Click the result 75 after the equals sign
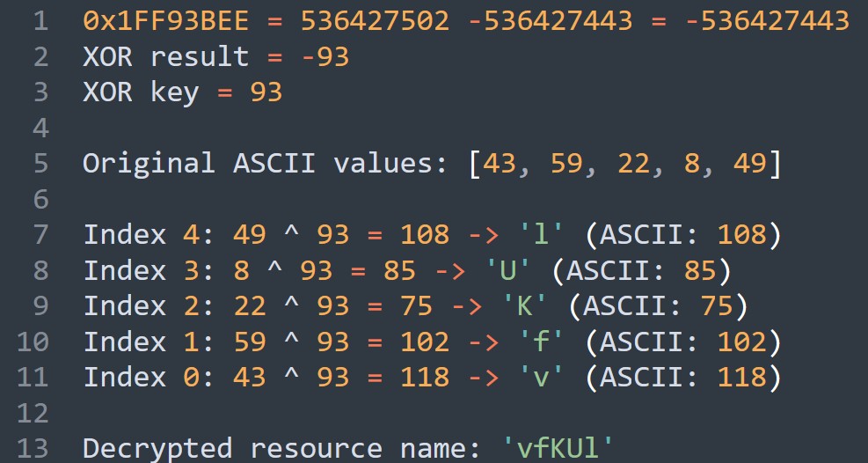This screenshot has width=868, height=463. (x=415, y=305)
